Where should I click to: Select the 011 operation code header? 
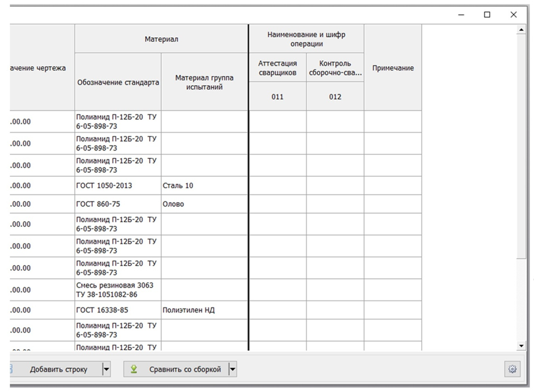(x=277, y=96)
